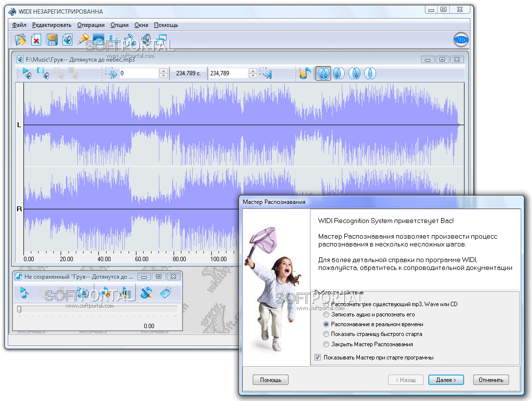Maximize the audio waveform child window
Image resolution: width=532 pixels, height=401 pixels.
point(442,59)
